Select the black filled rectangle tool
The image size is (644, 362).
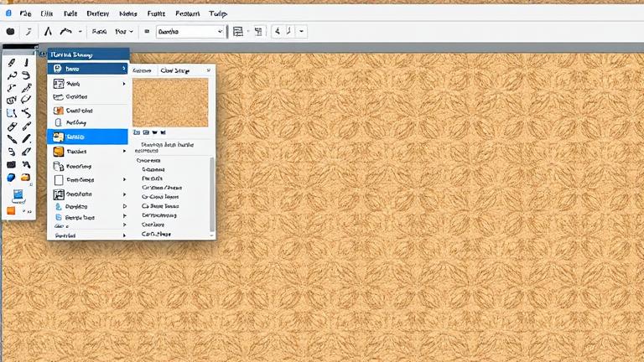(11, 164)
